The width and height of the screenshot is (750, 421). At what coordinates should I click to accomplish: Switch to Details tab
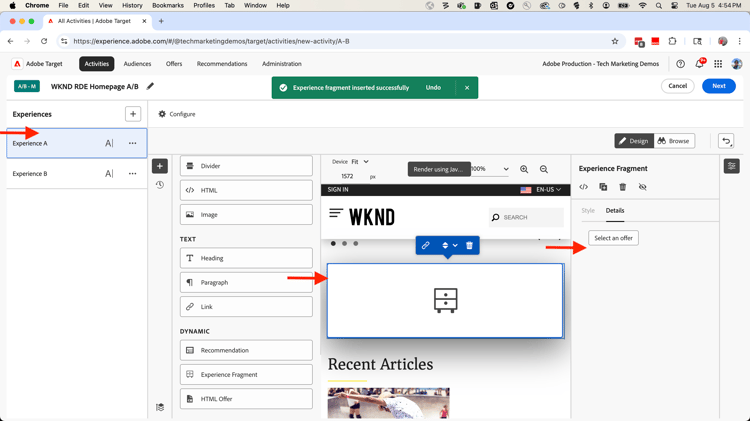pos(615,210)
